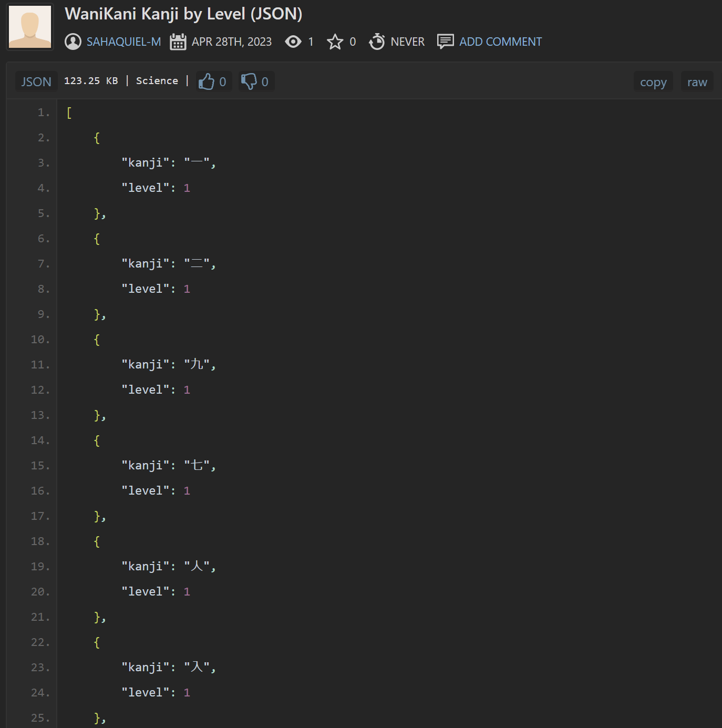Open the user avatar thumbnail
This screenshot has height=728, width=722.
click(30, 27)
